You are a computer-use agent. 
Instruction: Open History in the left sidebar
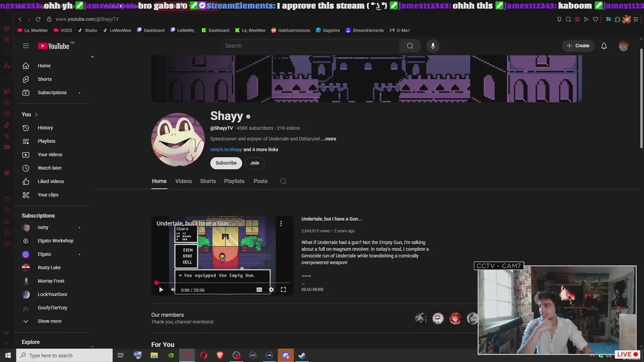tap(45, 128)
